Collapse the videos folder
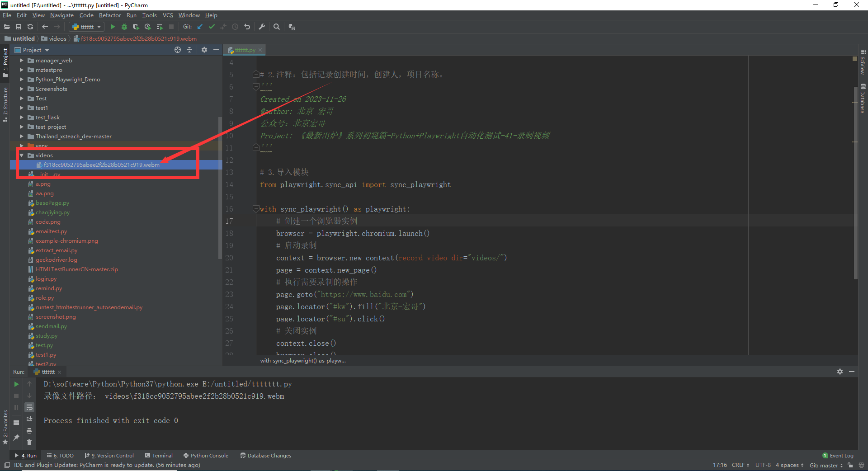 click(x=21, y=155)
